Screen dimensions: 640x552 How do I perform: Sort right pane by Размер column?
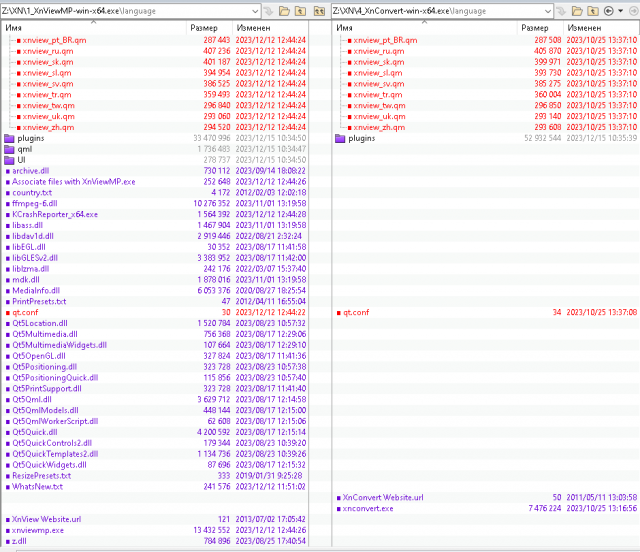(x=540, y=28)
